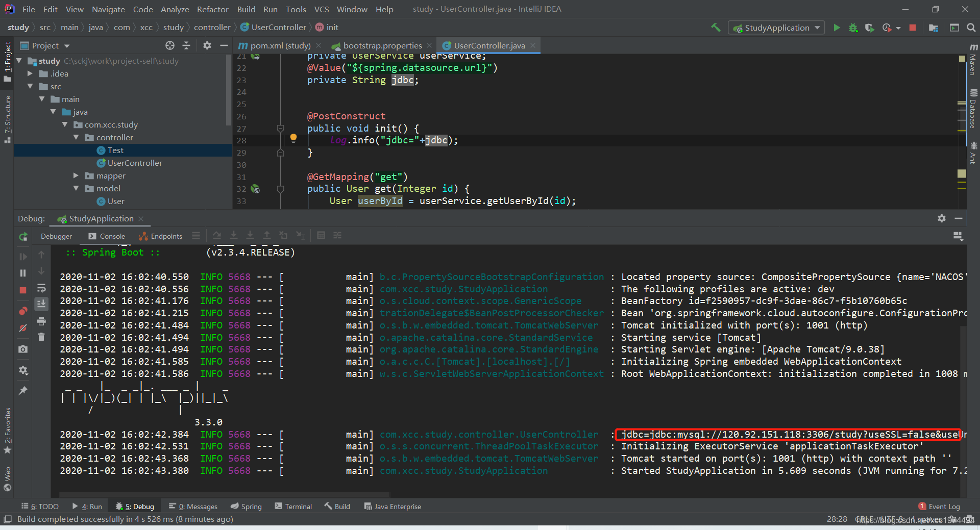Expand the .idea folder
This screenshot has height=530, width=980.
pyautogui.click(x=31, y=73)
